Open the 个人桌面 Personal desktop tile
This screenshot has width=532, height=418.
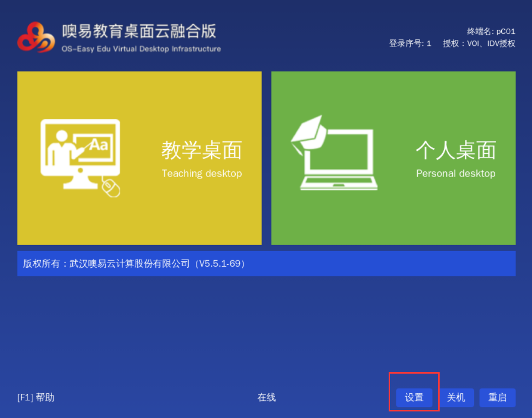point(393,158)
